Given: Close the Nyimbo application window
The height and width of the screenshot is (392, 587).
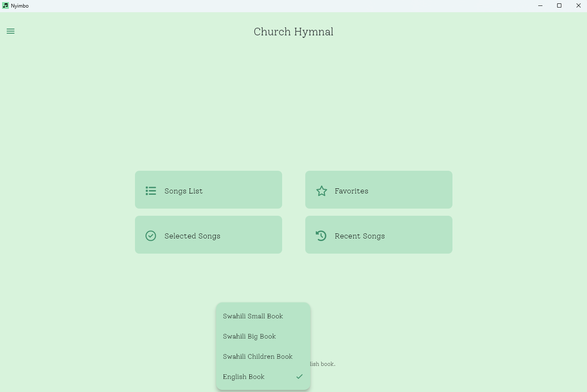Looking at the screenshot, I should click(578, 6).
